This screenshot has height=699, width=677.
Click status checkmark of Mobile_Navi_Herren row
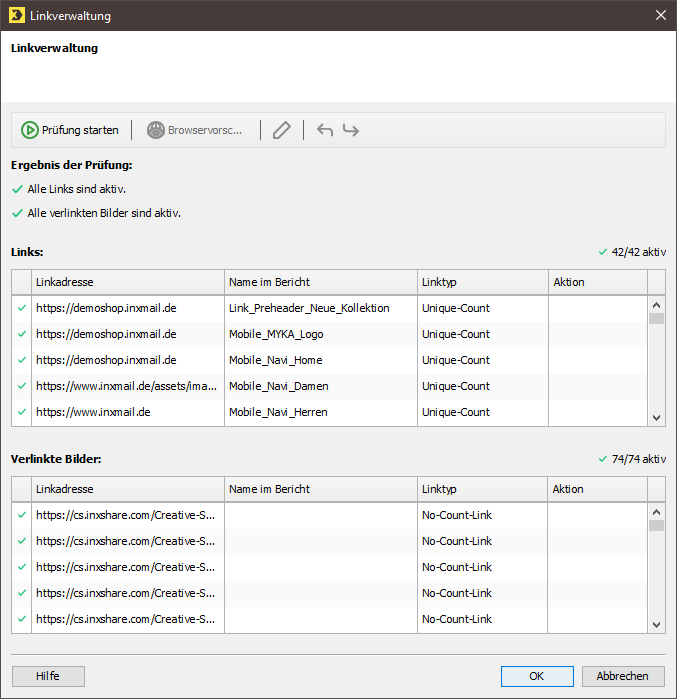tap(22, 412)
